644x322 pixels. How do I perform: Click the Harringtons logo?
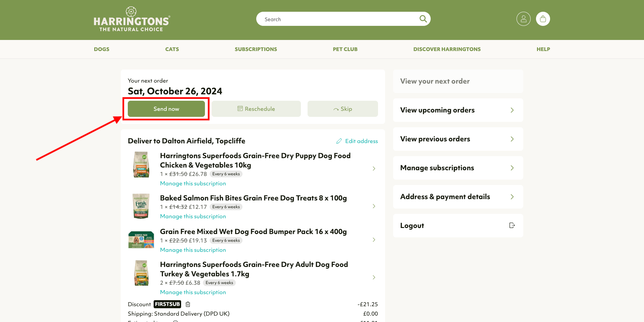tap(132, 19)
